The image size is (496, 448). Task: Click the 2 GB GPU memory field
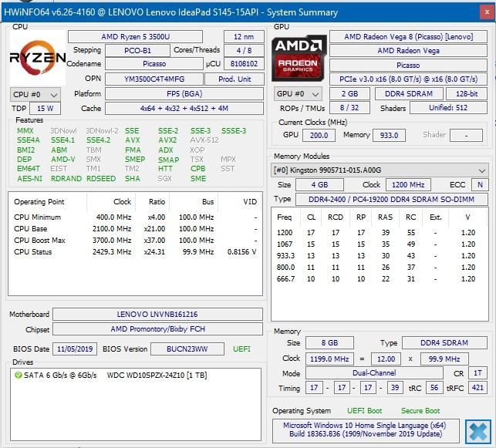tap(349, 94)
